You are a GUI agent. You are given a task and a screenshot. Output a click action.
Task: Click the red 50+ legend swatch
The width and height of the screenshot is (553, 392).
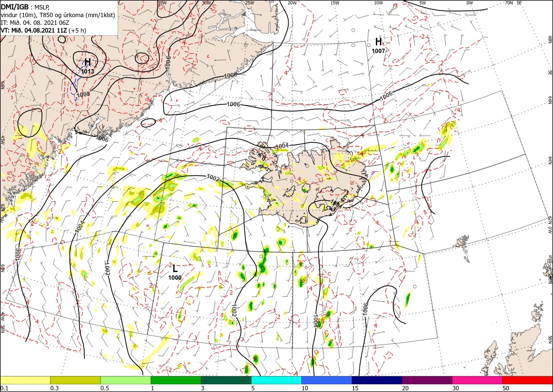tap(528, 380)
